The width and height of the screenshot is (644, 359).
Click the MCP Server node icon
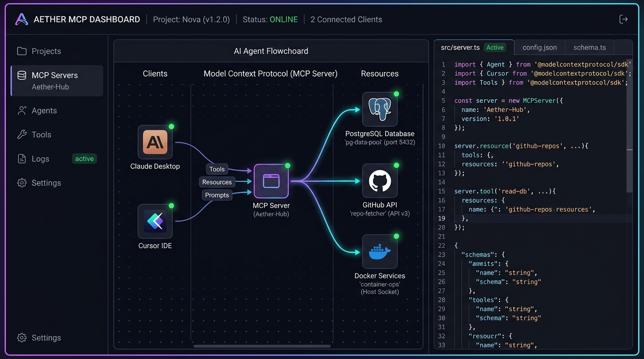click(x=271, y=181)
